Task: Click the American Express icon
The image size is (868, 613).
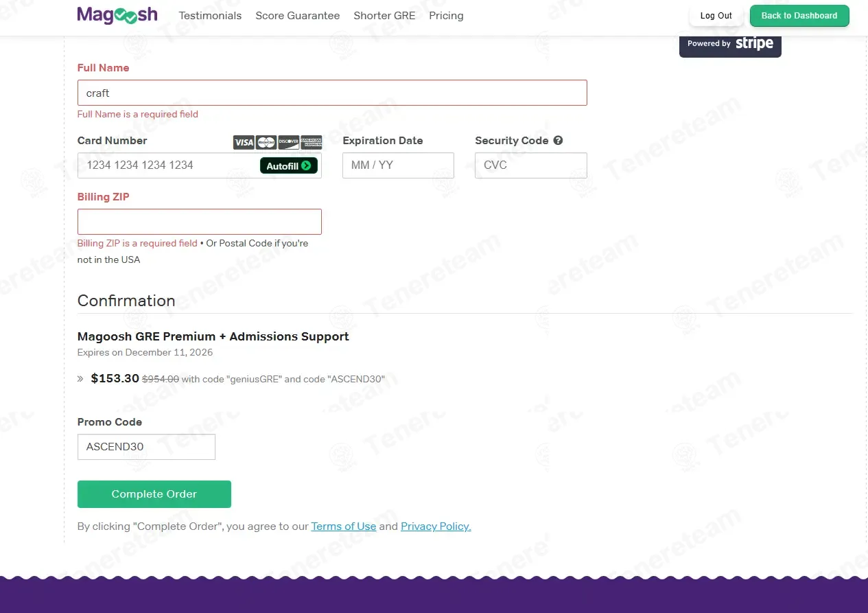Action: click(311, 143)
